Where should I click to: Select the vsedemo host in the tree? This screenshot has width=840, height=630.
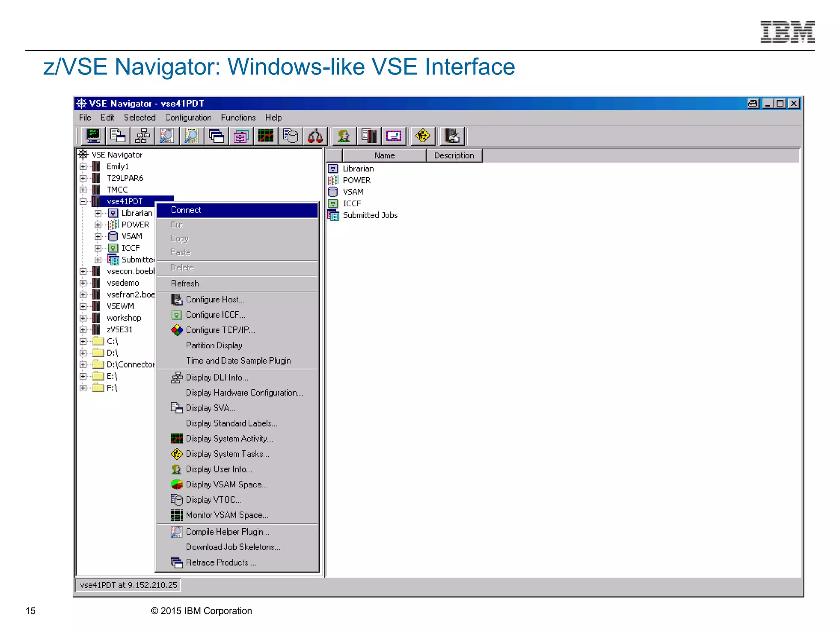tap(123, 283)
